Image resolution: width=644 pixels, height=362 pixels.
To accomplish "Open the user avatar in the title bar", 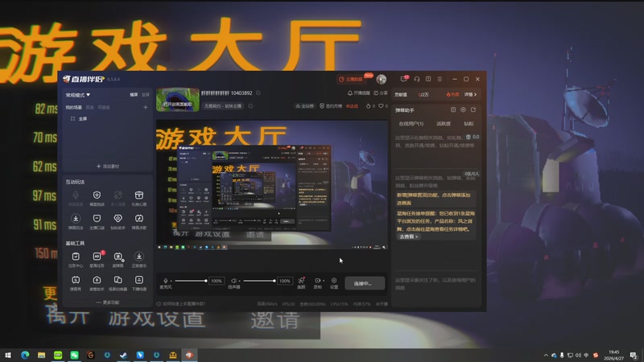I will pyautogui.click(x=381, y=79).
